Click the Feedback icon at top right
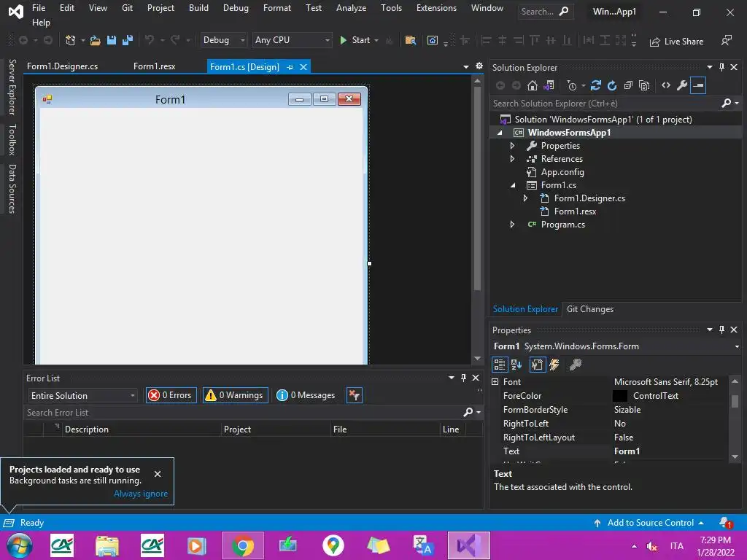747x560 pixels. [727, 41]
